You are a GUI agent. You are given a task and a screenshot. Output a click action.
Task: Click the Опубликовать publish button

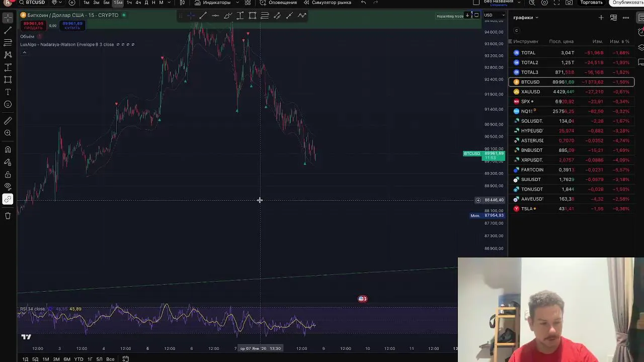tap(627, 3)
